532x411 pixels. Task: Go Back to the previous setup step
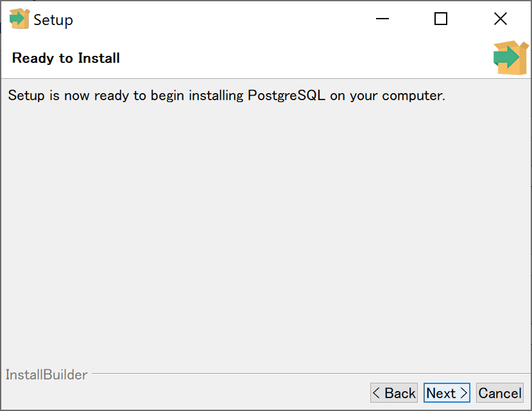coord(393,392)
